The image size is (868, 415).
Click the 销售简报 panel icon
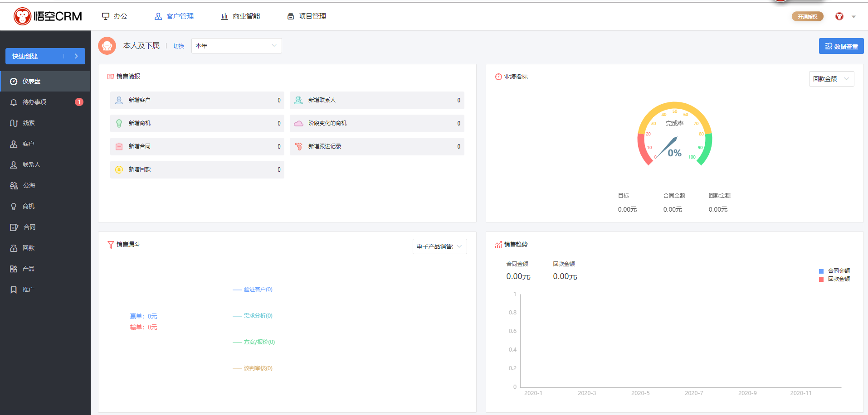[x=111, y=77]
